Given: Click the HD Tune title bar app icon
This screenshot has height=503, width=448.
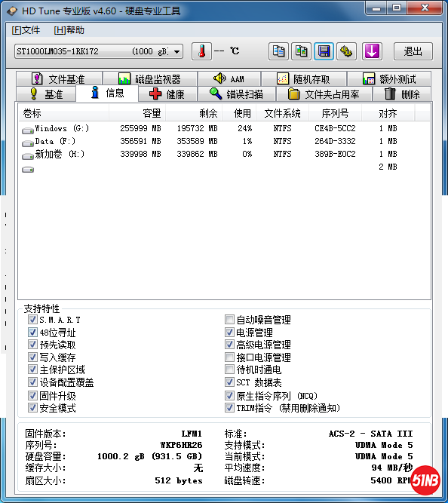Looking at the screenshot, I should pos(12,11).
